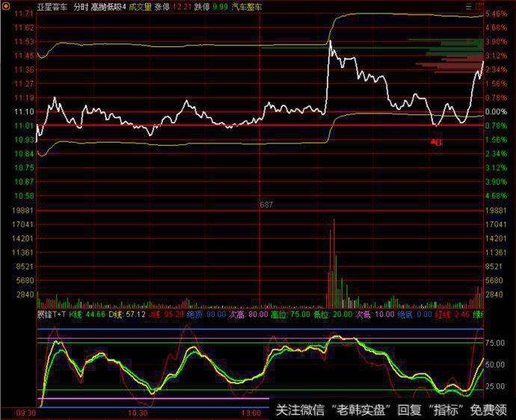516x420 pixels.
Task: Click the 跌停 9.99 limit-down value
Action: (211, 7)
